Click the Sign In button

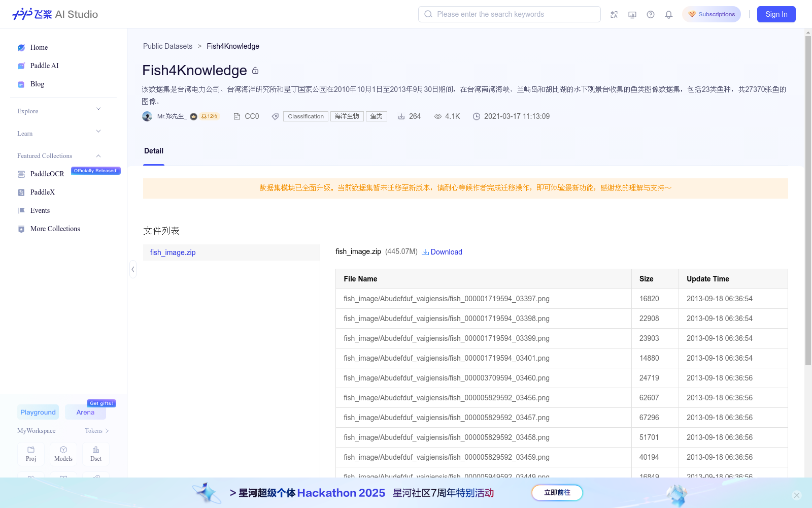coord(776,14)
